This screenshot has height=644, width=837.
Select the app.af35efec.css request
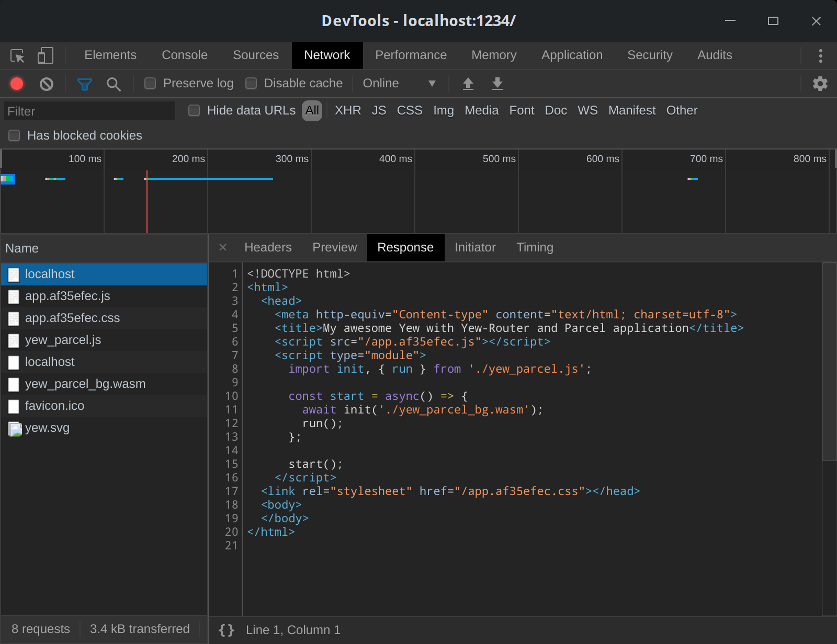tap(104, 318)
